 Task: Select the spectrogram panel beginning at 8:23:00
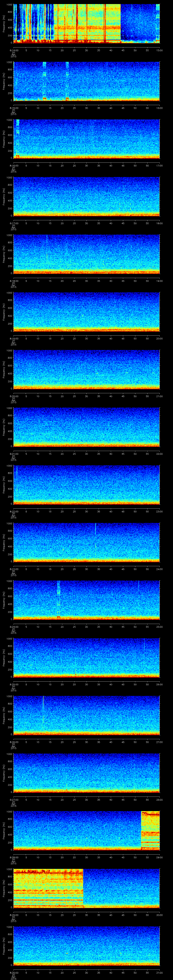[86, 542]
